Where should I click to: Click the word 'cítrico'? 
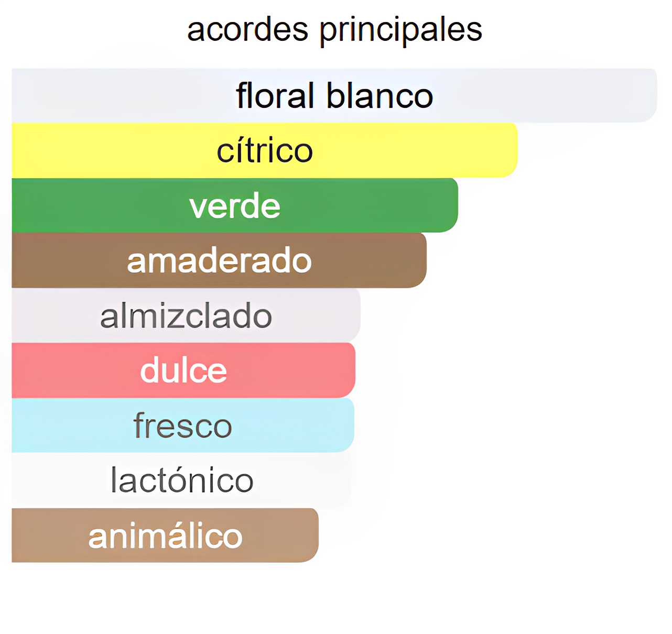point(265,150)
